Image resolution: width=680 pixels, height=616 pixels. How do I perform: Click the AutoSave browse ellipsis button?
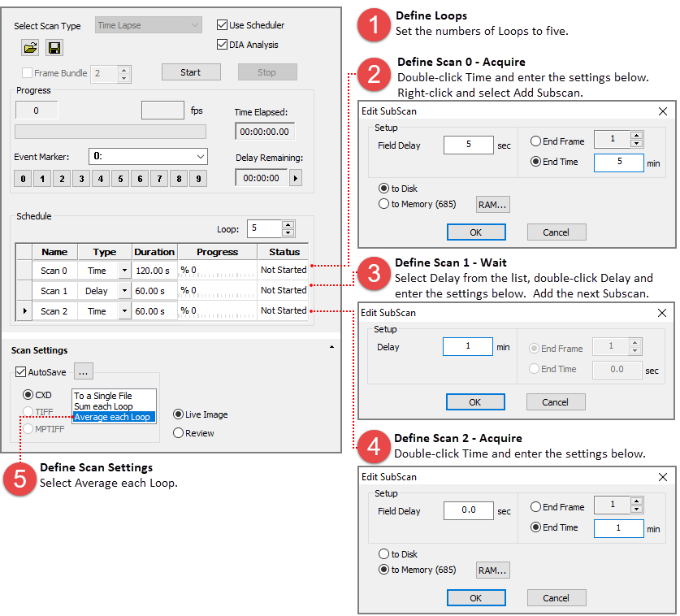(84, 371)
